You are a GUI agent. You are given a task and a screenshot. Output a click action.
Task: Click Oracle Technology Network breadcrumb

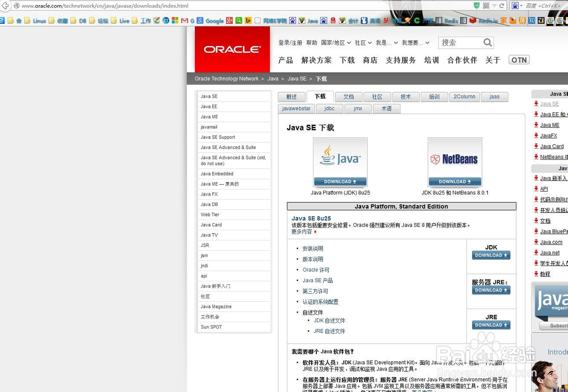click(x=227, y=78)
